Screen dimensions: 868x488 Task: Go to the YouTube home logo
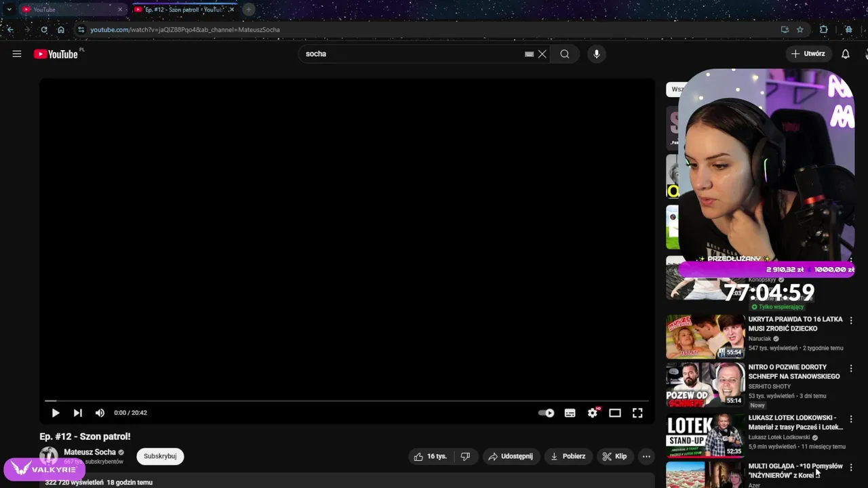56,54
